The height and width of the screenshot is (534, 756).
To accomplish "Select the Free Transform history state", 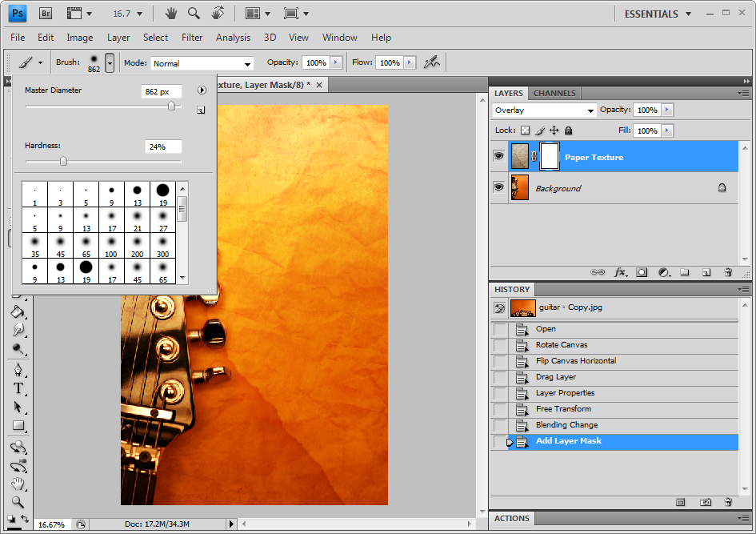I will pyautogui.click(x=563, y=409).
